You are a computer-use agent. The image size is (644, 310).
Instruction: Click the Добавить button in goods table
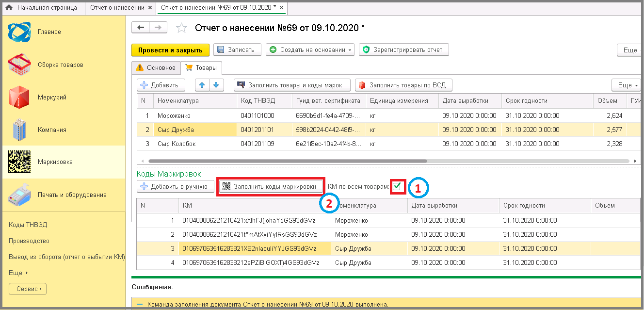click(161, 85)
